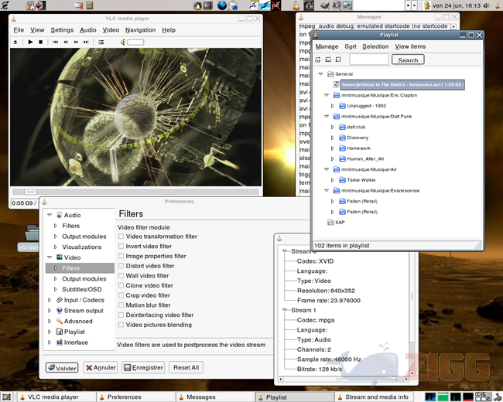
Task: Click the Input / Codecs icon in Preferences
Action: coord(59,300)
